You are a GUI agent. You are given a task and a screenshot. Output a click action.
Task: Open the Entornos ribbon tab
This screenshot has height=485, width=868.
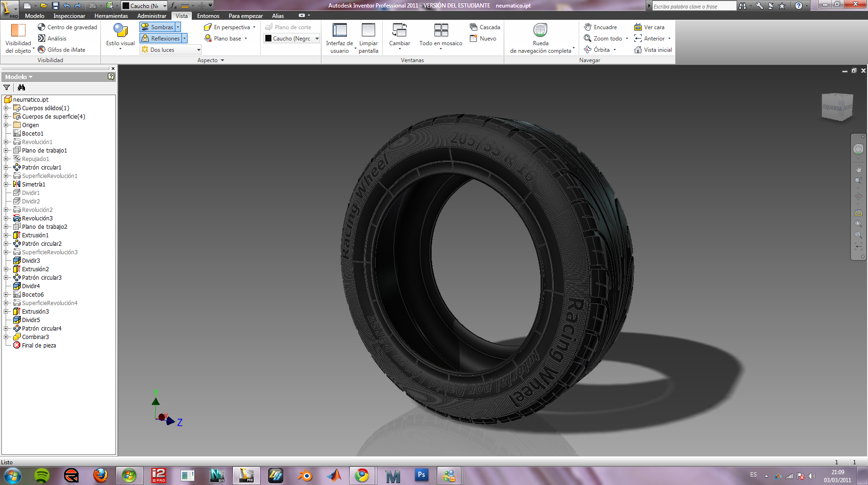pos(208,16)
